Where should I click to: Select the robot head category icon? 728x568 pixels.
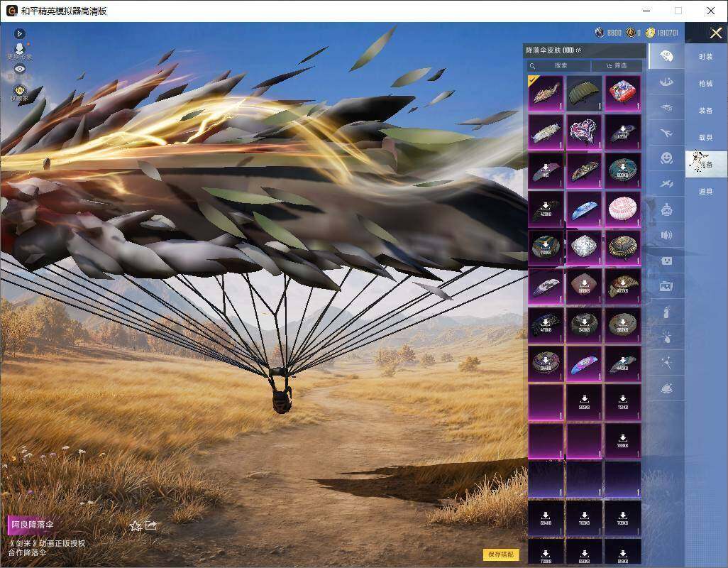[666, 209]
